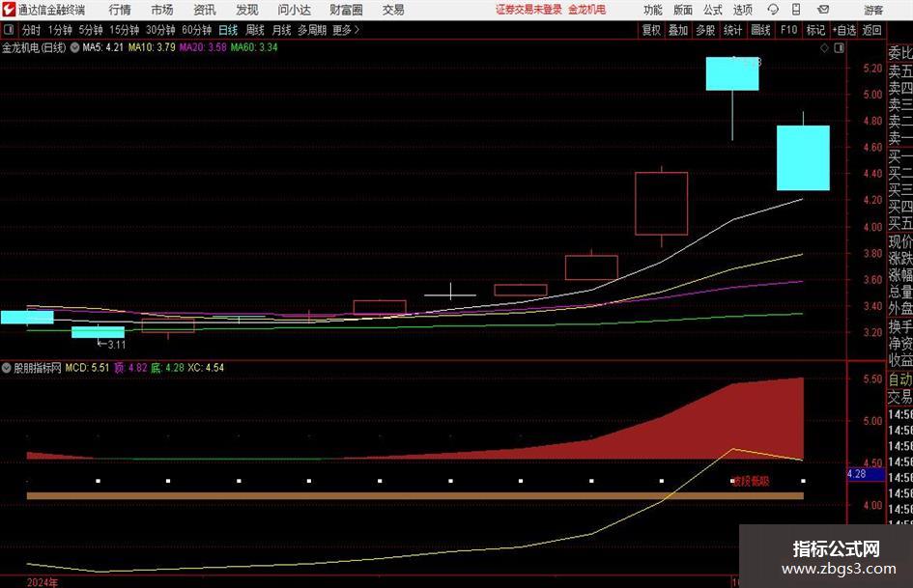This screenshot has height=588, width=913.
Task: Add stock with +自选 button
Action: pyautogui.click(x=844, y=30)
